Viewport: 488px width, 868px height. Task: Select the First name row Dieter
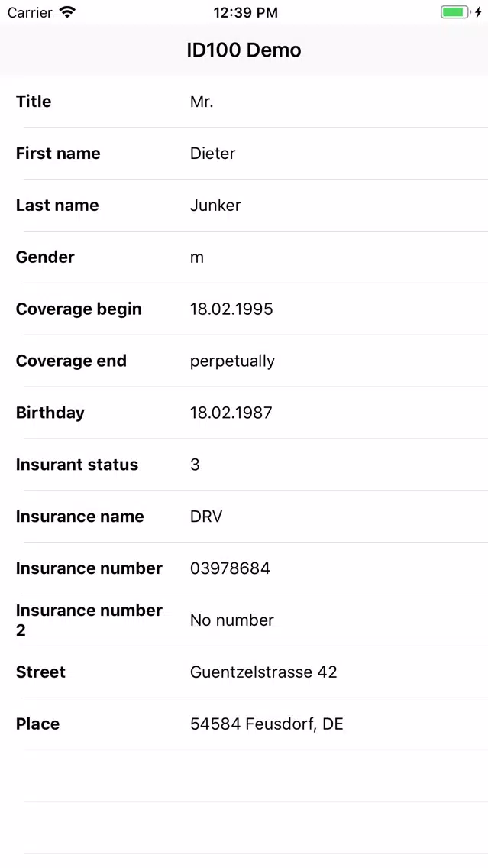[244, 154]
